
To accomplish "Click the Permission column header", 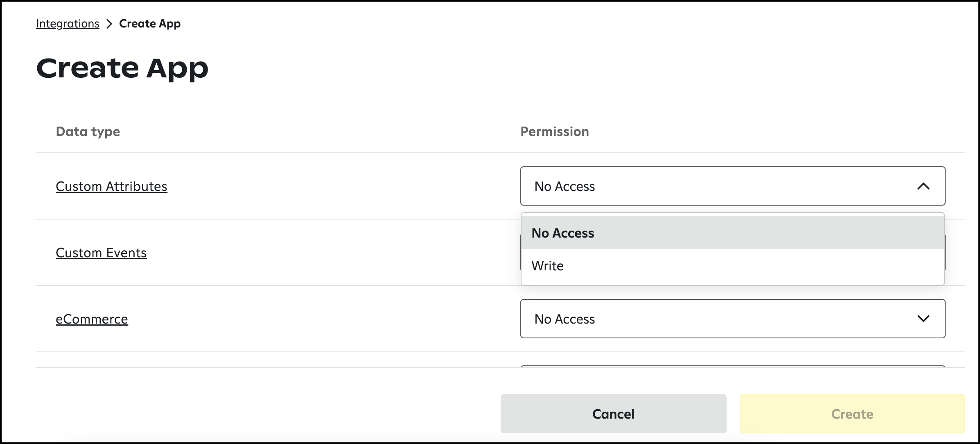I will (x=554, y=131).
